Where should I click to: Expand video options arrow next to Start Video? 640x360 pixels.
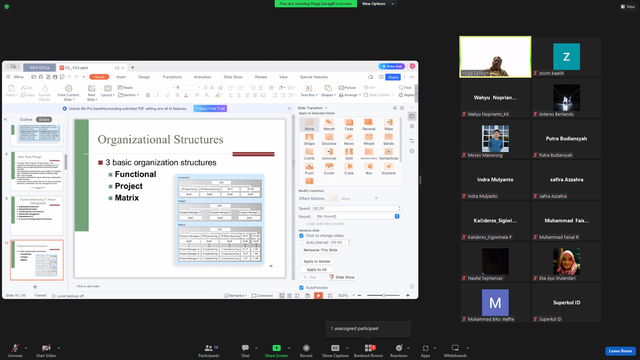(x=58, y=348)
